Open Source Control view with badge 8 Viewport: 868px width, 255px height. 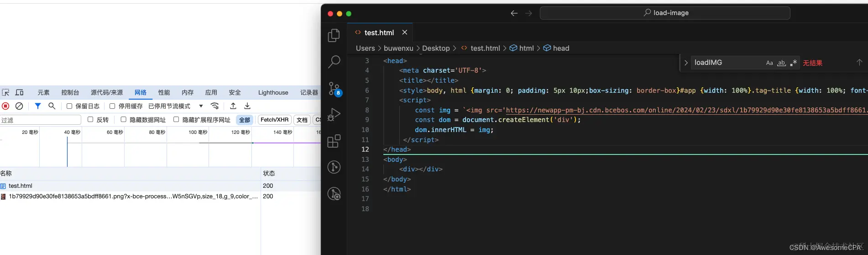(x=335, y=89)
